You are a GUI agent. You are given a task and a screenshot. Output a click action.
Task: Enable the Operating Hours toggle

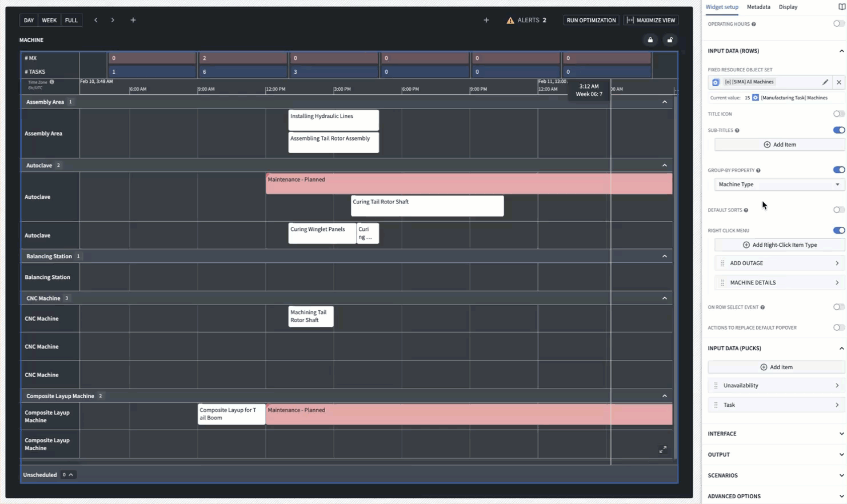(838, 24)
